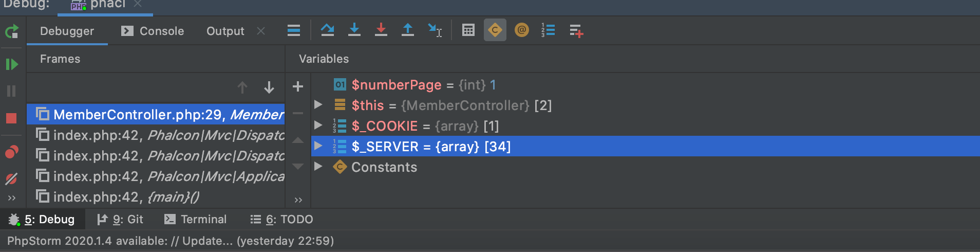Step over the current line
The height and width of the screenshot is (252, 980).
pos(328,30)
